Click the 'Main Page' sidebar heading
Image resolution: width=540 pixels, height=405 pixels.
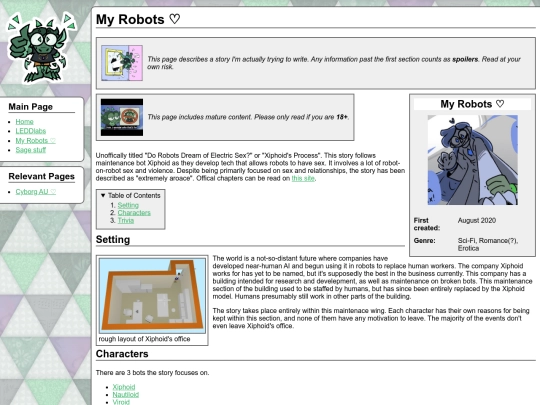(31, 107)
